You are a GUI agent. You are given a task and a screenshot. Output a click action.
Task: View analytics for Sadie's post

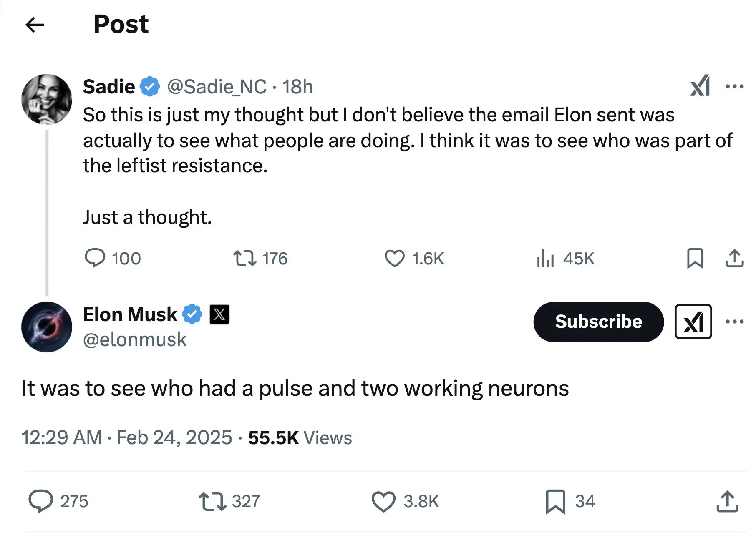[545, 258]
